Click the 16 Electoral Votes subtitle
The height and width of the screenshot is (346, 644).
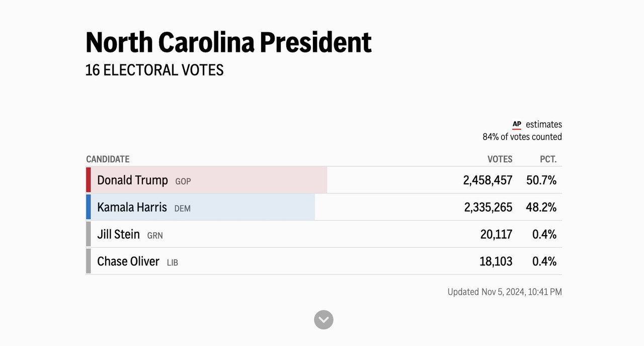click(154, 70)
